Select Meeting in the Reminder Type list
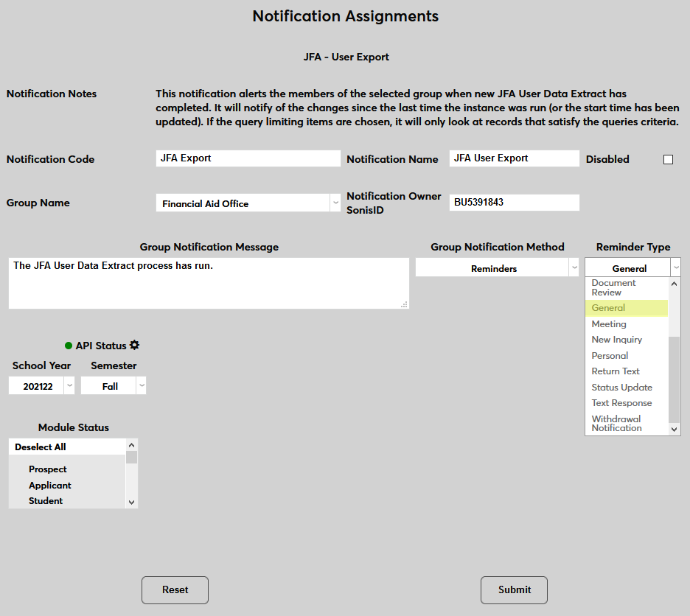 (x=609, y=324)
